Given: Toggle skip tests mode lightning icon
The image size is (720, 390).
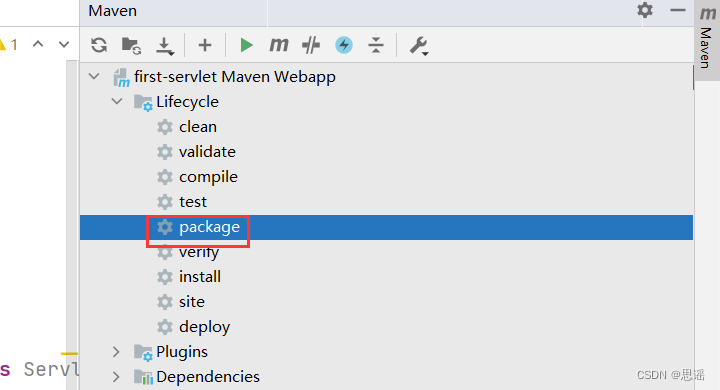Looking at the screenshot, I should click(344, 45).
